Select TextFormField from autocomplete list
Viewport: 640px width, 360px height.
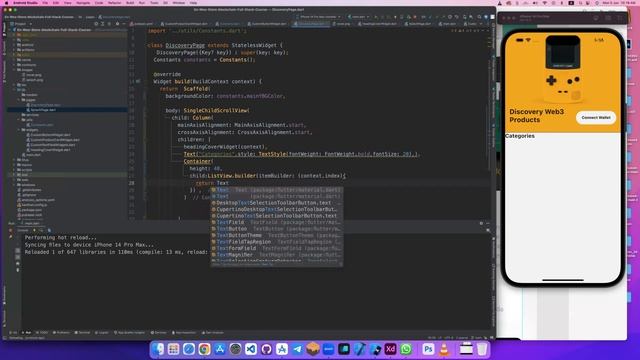click(277, 248)
